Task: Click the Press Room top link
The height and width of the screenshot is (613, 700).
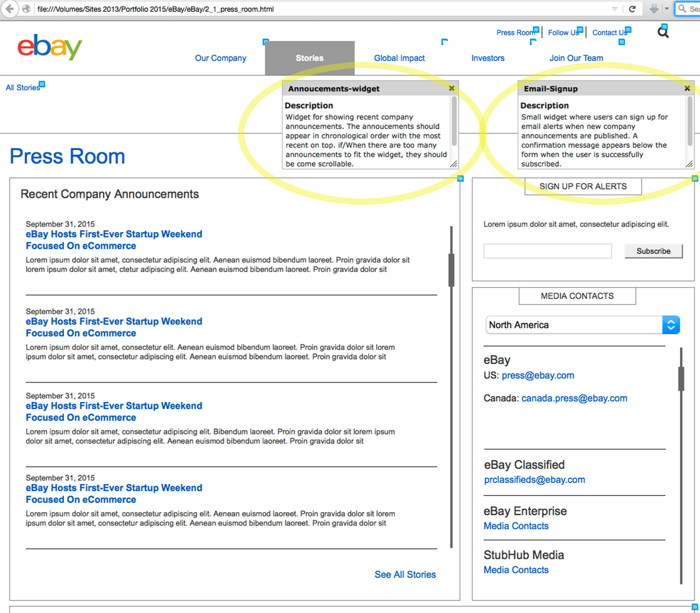Action: (x=515, y=32)
